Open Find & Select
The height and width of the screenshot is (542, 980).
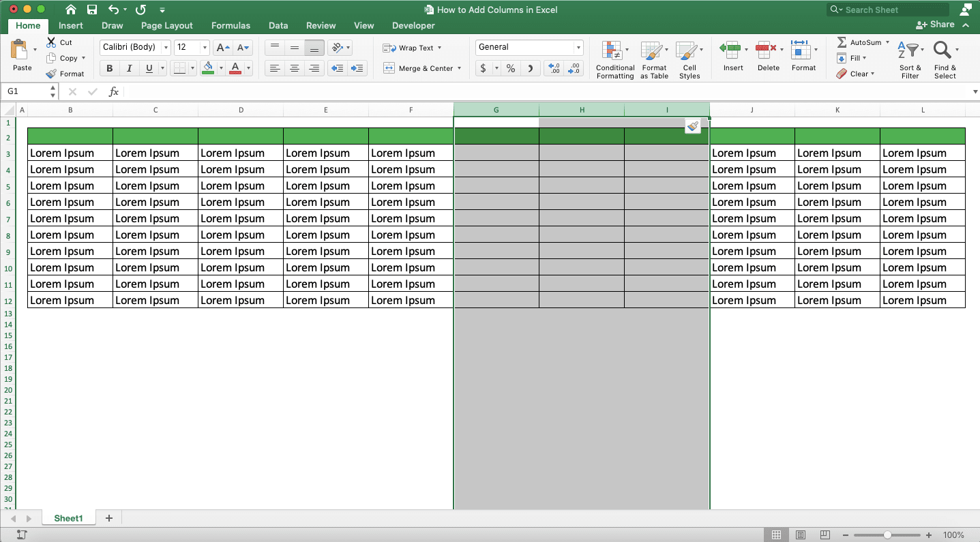(945, 60)
